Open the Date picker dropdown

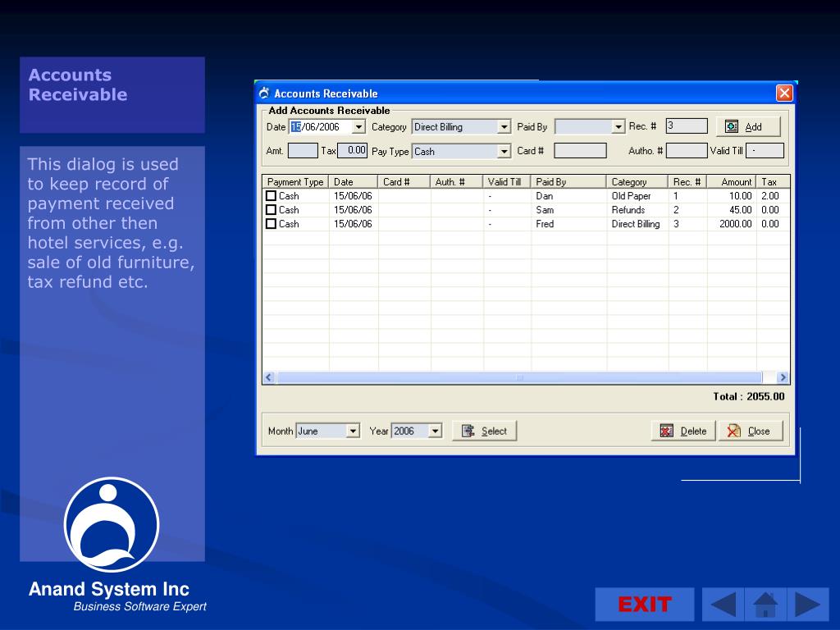pos(359,127)
